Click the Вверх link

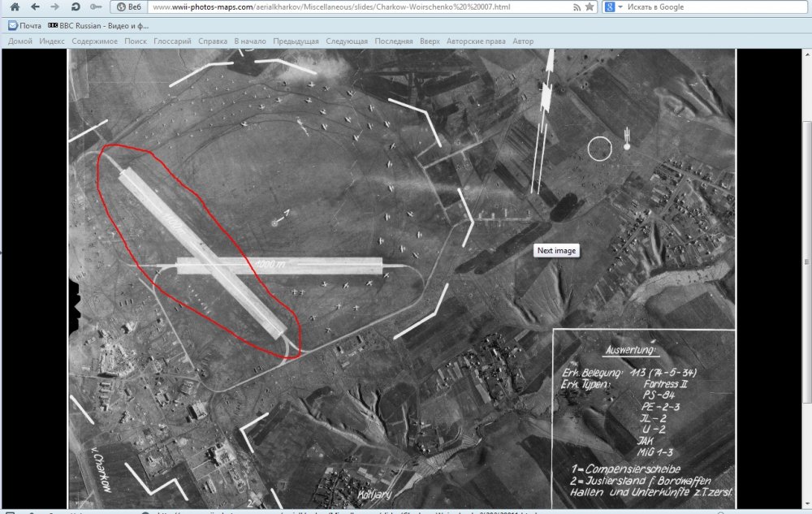point(430,41)
